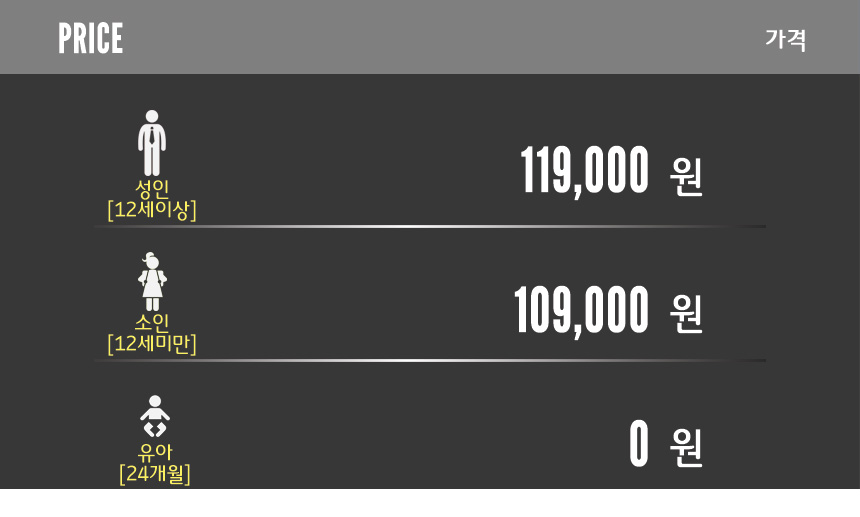The width and height of the screenshot is (860, 517).
Task: Click the [24개월] age text
Action: point(154,473)
